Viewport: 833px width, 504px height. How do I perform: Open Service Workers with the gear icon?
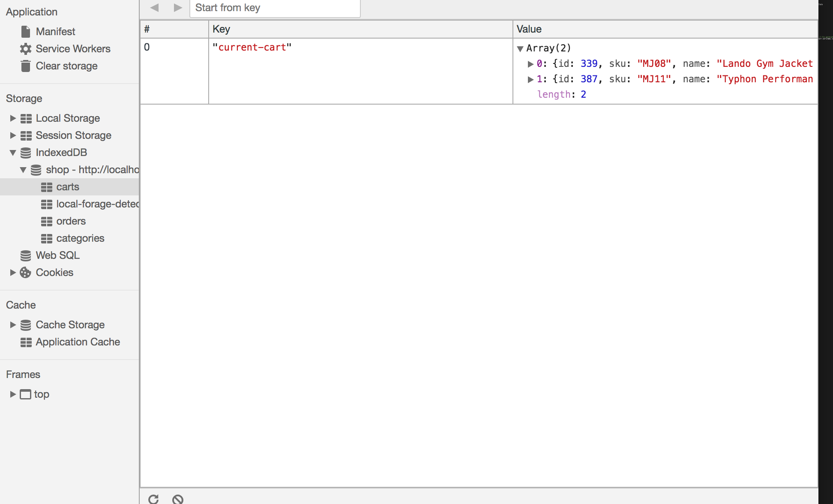coord(73,49)
